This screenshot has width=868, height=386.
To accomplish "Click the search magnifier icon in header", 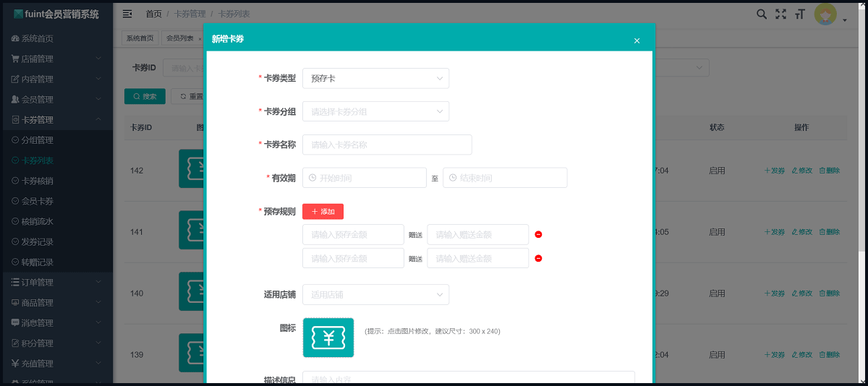I will click(x=761, y=14).
